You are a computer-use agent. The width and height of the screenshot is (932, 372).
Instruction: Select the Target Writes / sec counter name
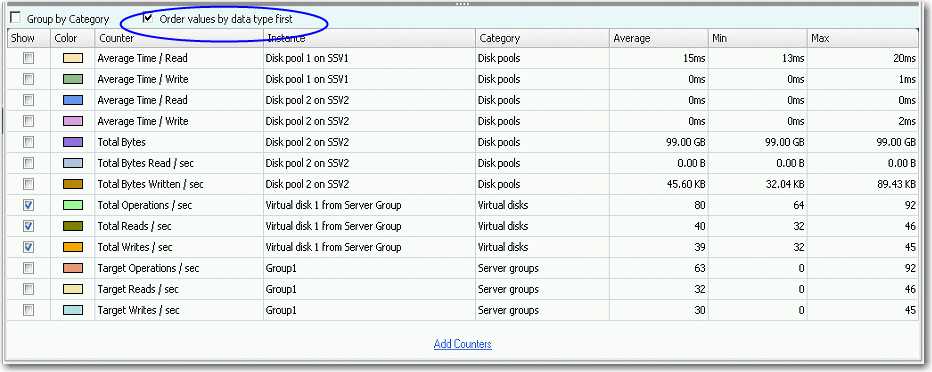[x=138, y=310]
